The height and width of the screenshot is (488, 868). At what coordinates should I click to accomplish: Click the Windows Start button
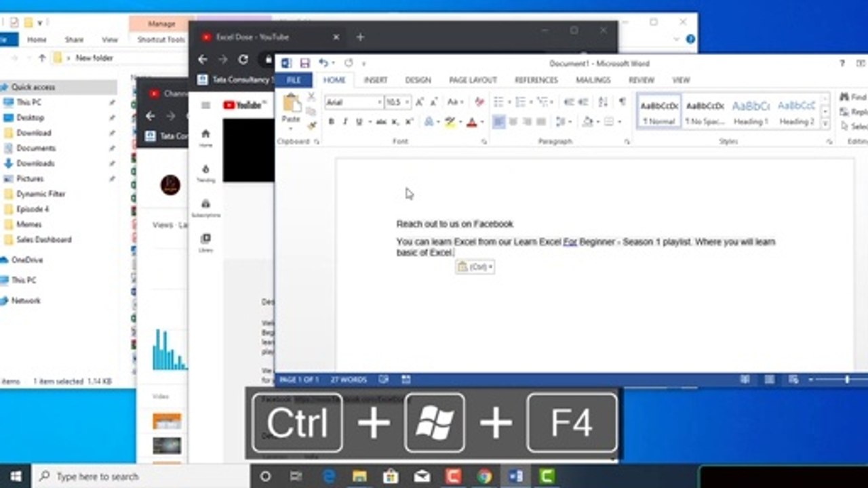15,476
